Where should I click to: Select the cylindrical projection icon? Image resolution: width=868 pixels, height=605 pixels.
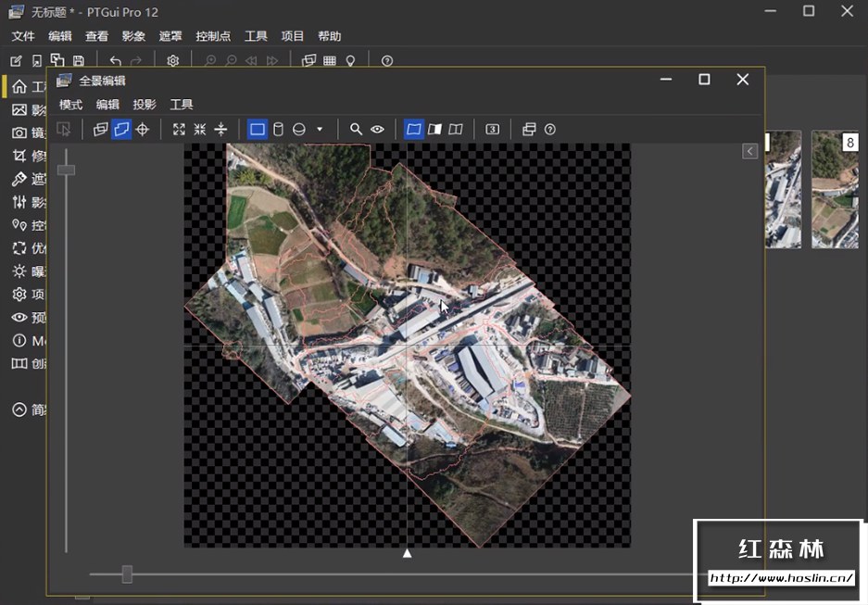[x=278, y=130]
